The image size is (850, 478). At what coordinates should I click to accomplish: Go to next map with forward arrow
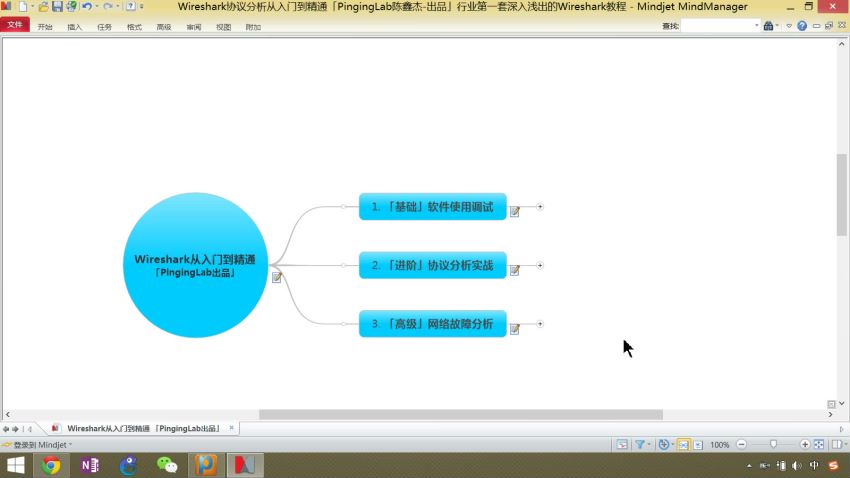(15, 429)
